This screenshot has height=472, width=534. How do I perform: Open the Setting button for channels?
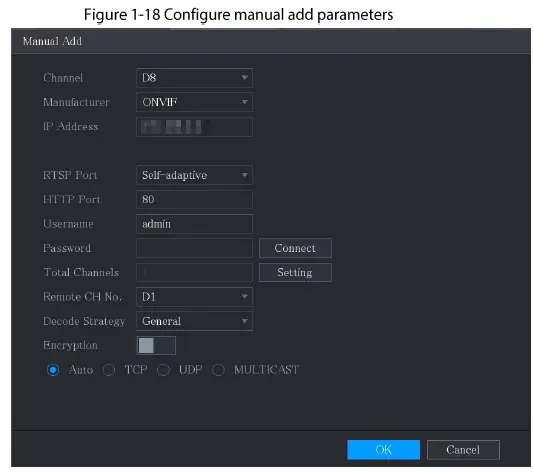[295, 272]
